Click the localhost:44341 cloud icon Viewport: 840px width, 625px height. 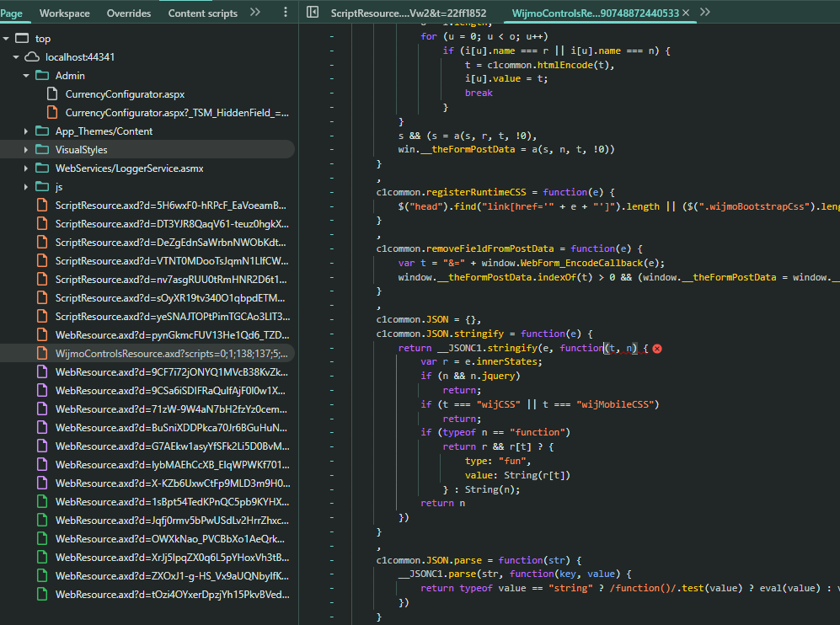point(32,57)
